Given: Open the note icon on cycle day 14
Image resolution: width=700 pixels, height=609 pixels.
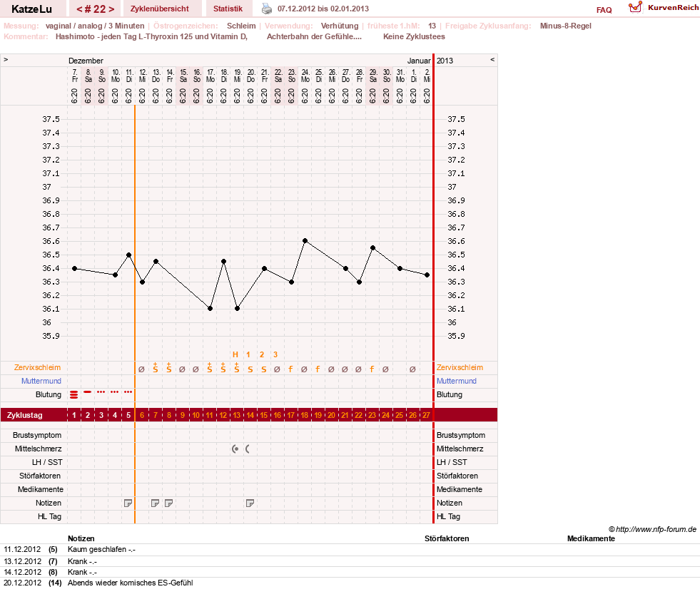Looking at the screenshot, I should tap(250, 503).
